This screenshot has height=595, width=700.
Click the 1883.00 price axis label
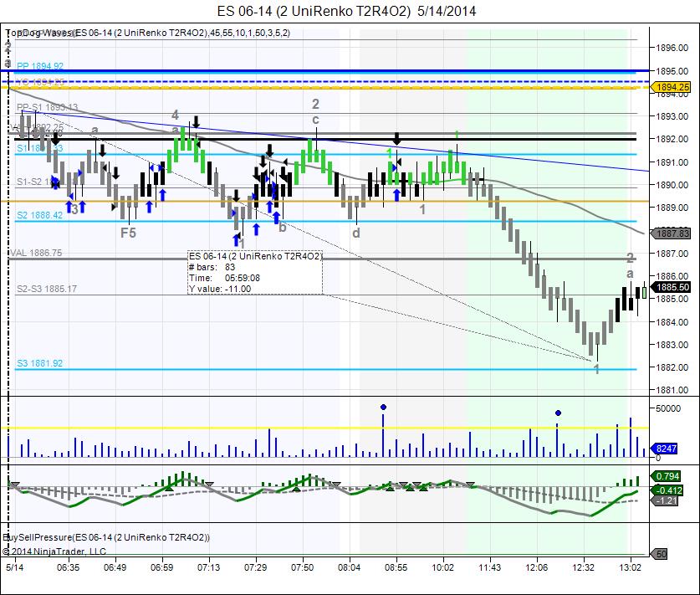[672, 345]
